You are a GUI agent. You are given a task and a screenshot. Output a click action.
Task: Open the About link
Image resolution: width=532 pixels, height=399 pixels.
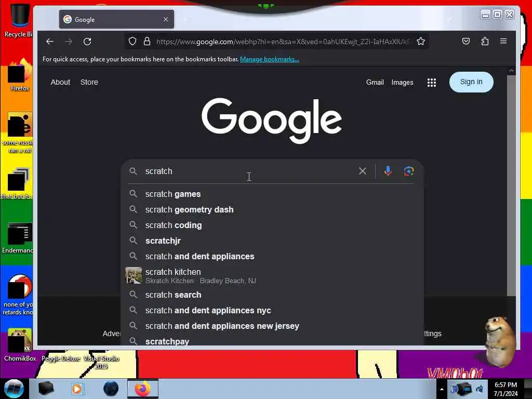point(60,82)
